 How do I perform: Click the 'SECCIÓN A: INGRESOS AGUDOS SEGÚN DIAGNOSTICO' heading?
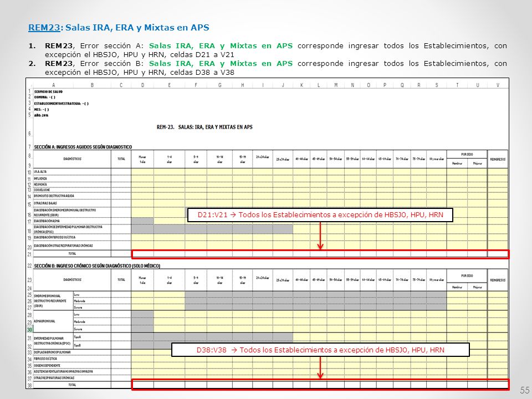point(83,147)
